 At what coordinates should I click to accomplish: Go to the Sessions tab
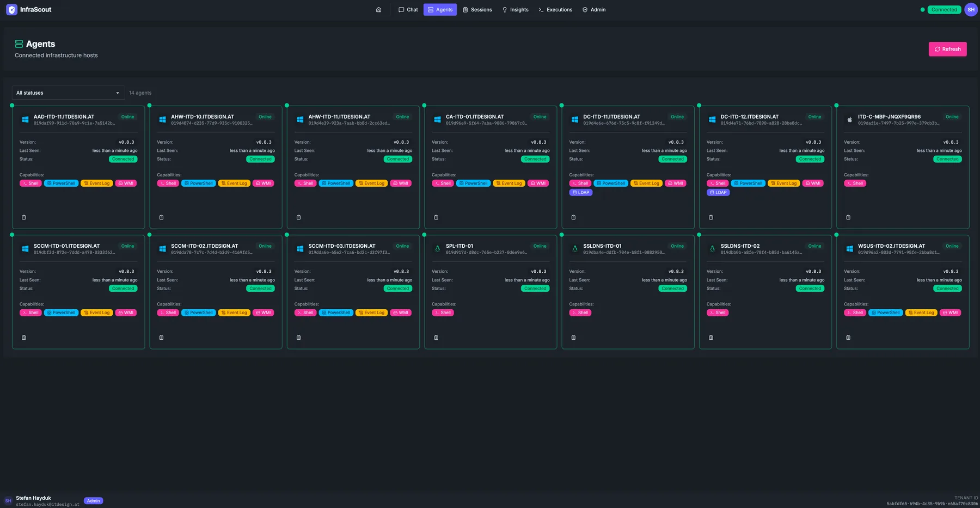click(x=477, y=10)
